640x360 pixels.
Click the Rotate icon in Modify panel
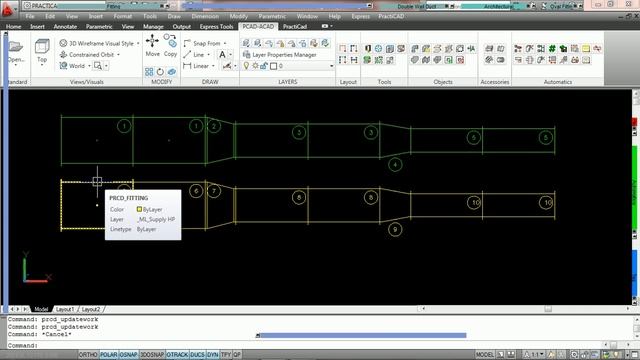pos(160,72)
